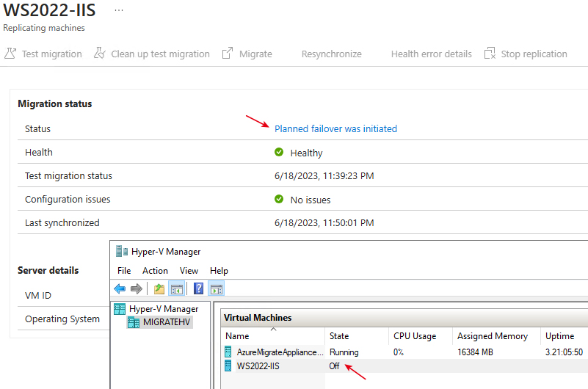Image resolution: width=588 pixels, height=389 pixels.
Task: Click the Healthy status text
Action: [306, 153]
